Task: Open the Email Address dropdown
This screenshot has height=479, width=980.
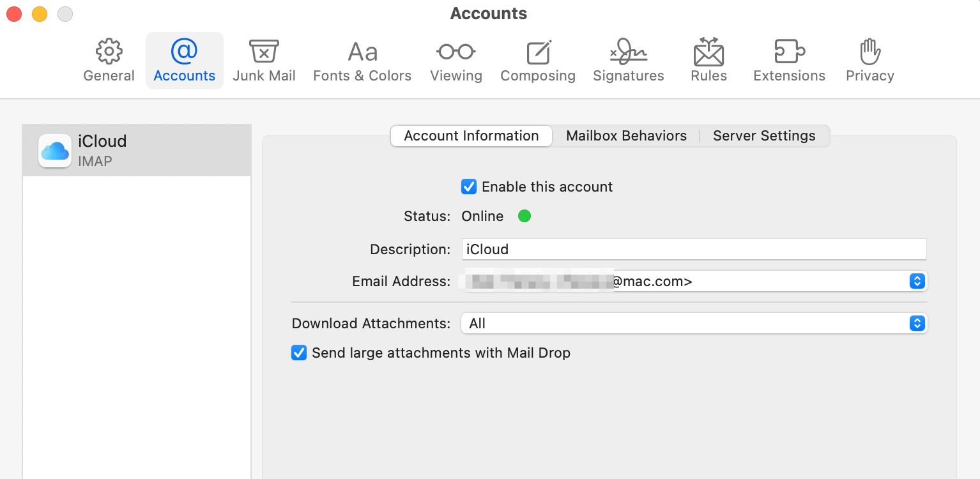Action: [694, 281]
